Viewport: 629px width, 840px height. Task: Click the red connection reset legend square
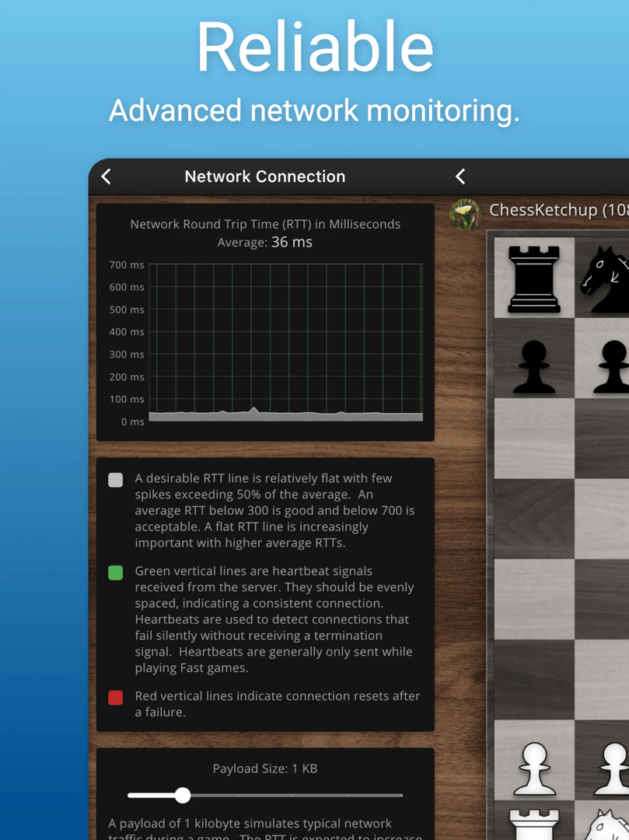click(115, 698)
